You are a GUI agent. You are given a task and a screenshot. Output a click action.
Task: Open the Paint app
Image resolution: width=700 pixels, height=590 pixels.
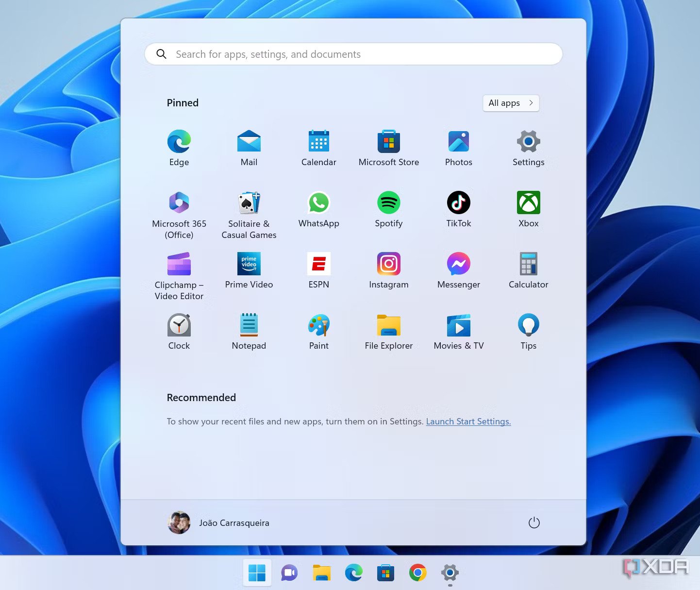(x=319, y=332)
